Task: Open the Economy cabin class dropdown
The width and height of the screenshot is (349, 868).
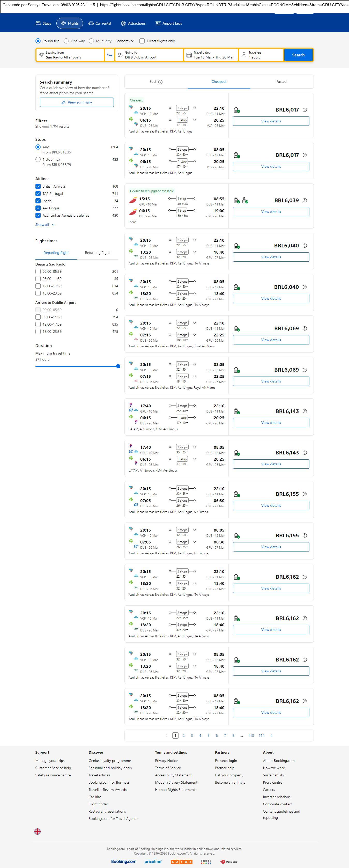Action: pos(125,41)
